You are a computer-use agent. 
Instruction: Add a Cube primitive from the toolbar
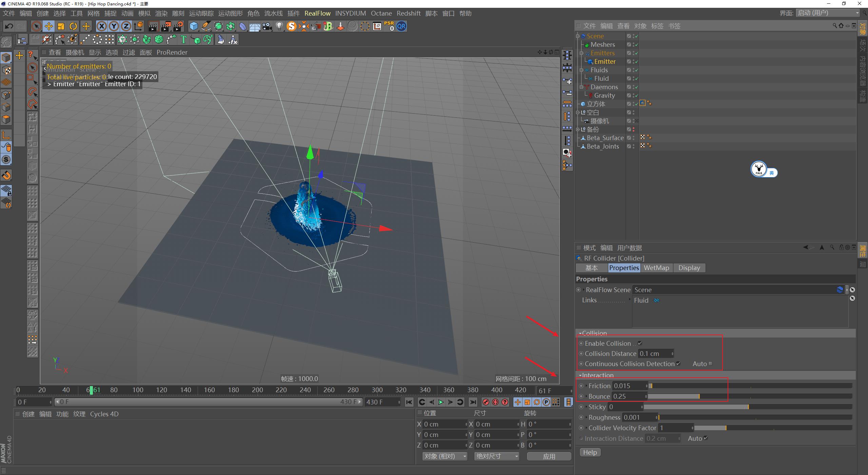(x=194, y=26)
